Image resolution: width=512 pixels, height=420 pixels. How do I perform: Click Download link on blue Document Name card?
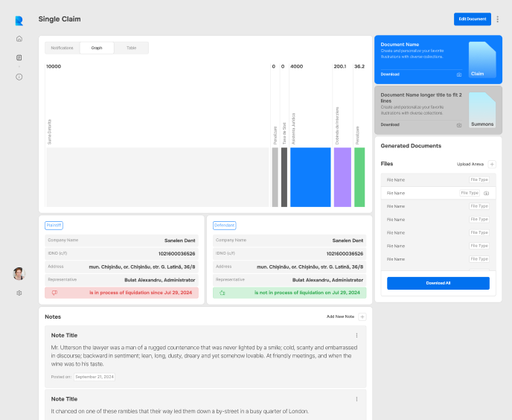[x=390, y=74]
